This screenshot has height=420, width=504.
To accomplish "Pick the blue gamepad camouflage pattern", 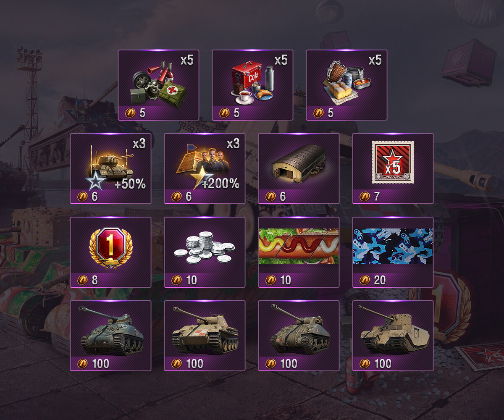I will (393, 252).
